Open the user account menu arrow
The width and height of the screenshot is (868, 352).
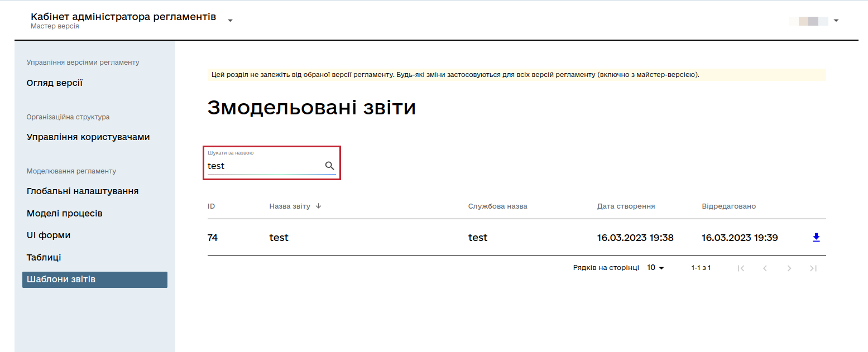click(836, 21)
